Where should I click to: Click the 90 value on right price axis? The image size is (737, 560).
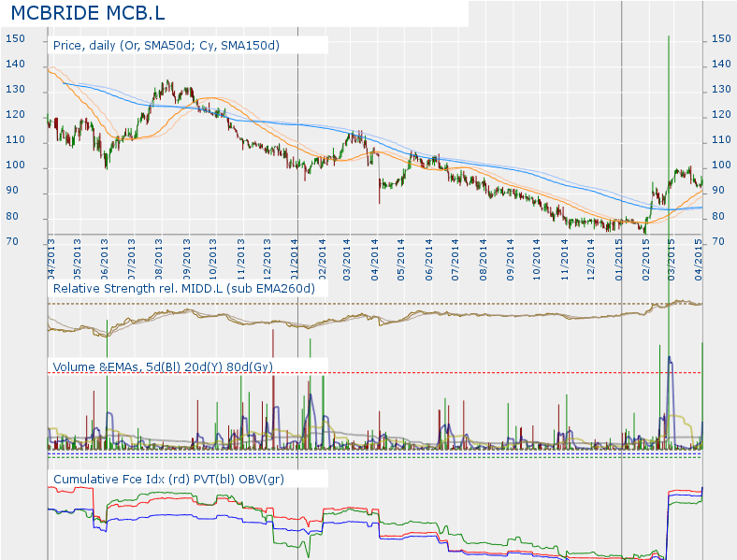718,191
